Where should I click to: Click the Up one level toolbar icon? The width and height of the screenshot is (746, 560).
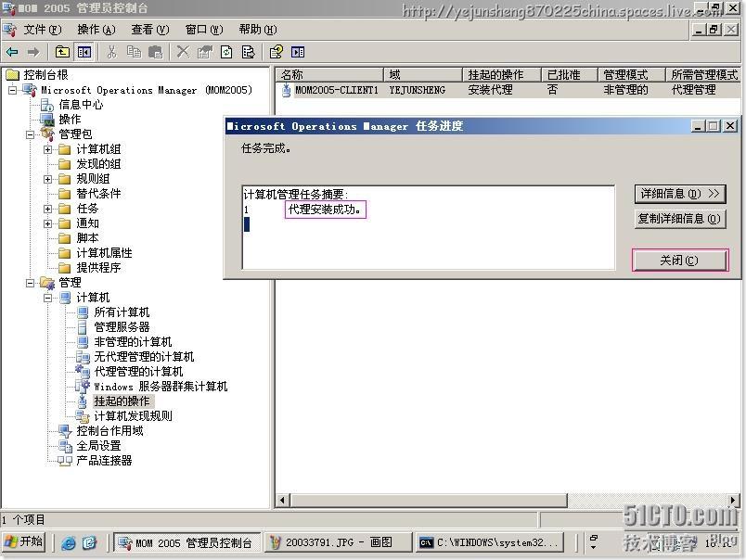[62, 52]
